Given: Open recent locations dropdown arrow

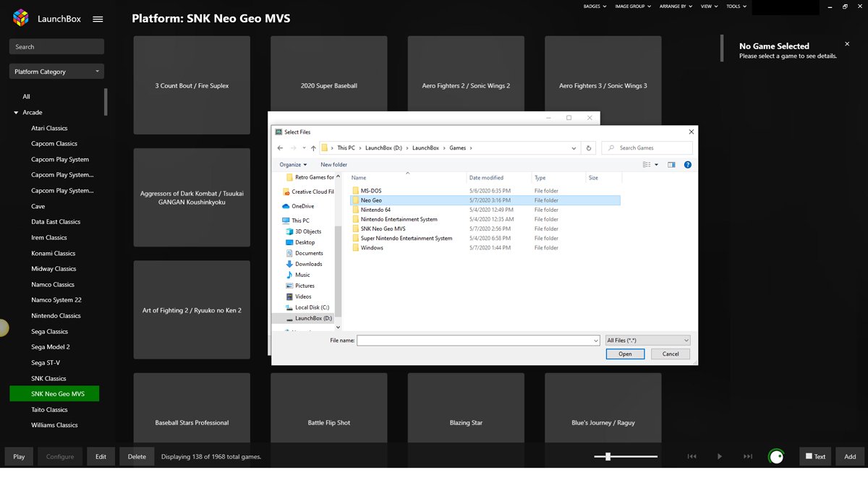Looking at the screenshot, I should pyautogui.click(x=304, y=147).
